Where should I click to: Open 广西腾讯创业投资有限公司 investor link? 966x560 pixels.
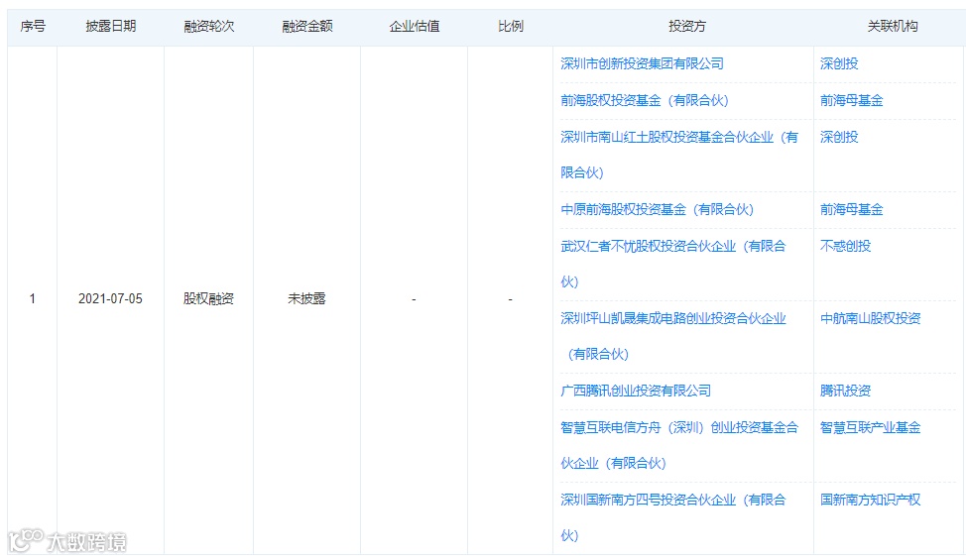coord(636,391)
